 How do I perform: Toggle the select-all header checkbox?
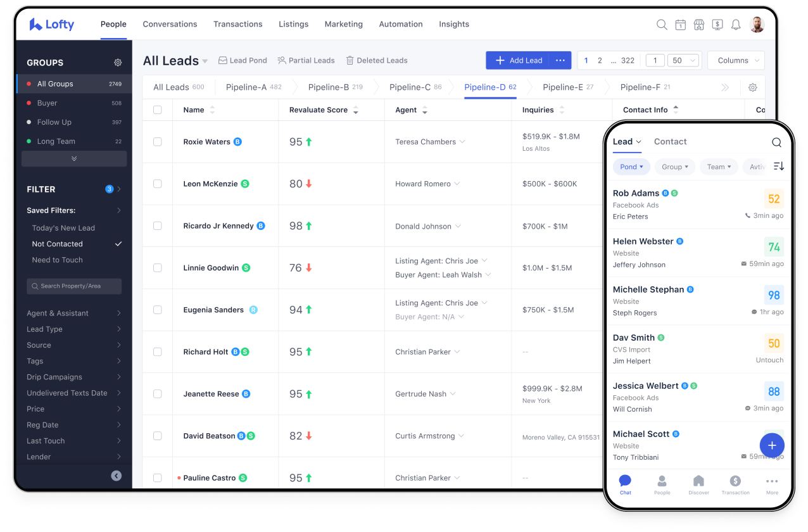click(x=158, y=110)
